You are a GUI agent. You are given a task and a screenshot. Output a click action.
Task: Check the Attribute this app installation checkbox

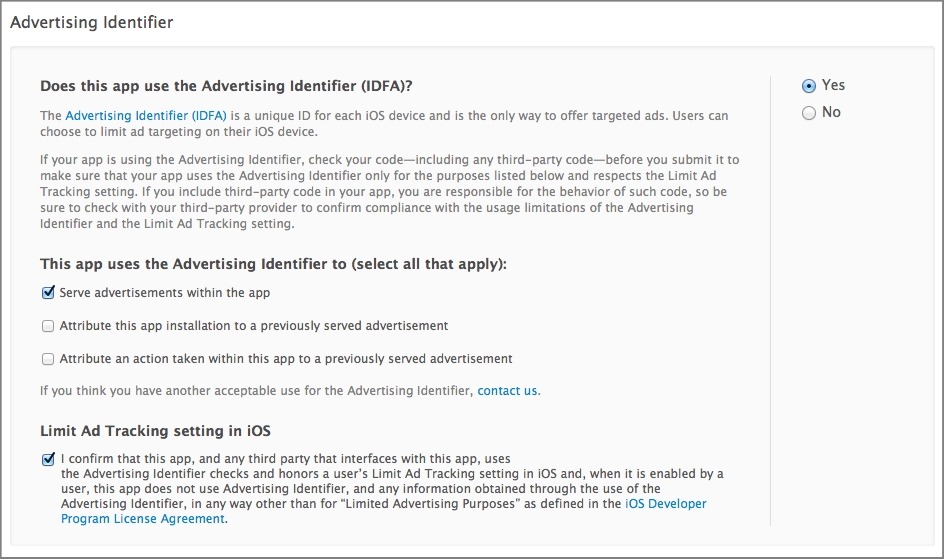(48, 326)
